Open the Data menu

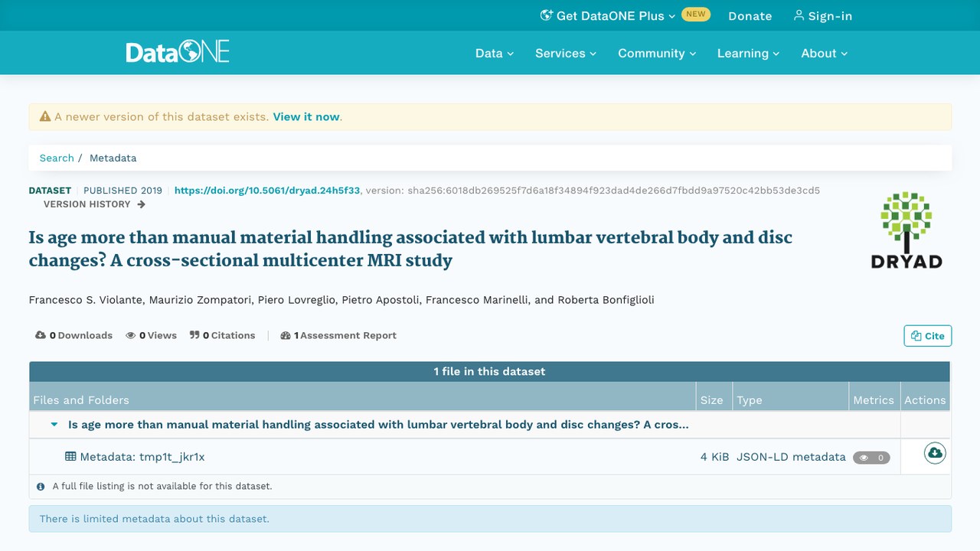495,53
